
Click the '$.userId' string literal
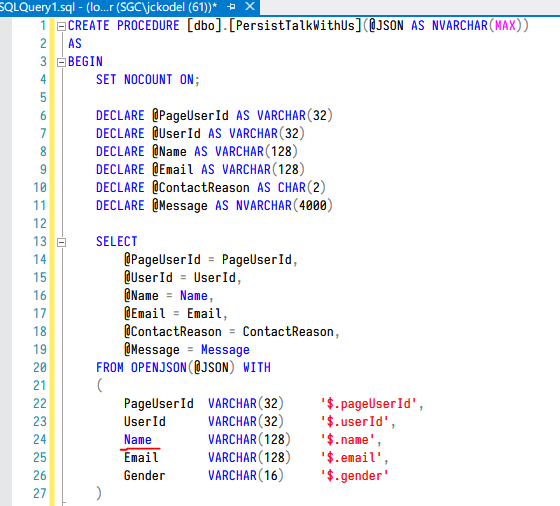pos(354,422)
